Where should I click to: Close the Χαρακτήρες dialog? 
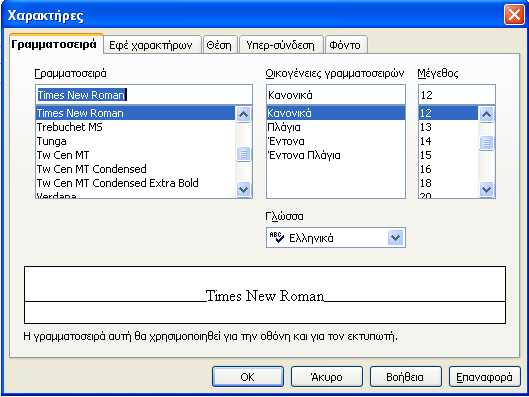tap(514, 15)
